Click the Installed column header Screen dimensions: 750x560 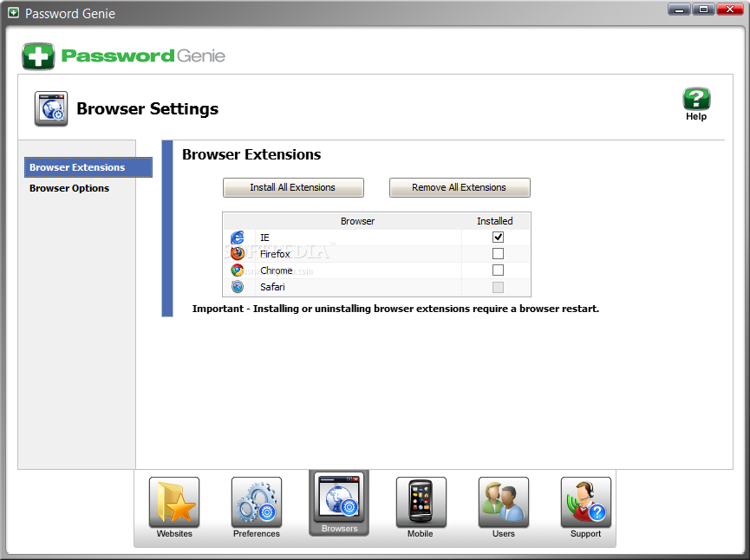tap(494, 221)
